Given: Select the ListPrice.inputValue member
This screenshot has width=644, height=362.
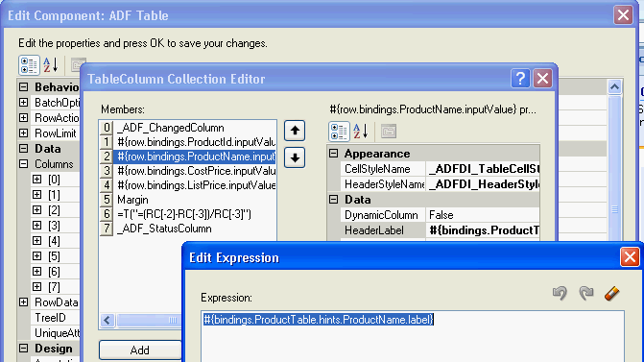Looking at the screenshot, I should 188,185.
